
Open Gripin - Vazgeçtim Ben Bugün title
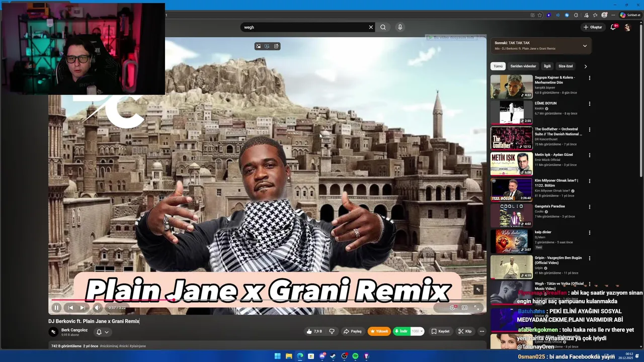pyautogui.click(x=558, y=260)
